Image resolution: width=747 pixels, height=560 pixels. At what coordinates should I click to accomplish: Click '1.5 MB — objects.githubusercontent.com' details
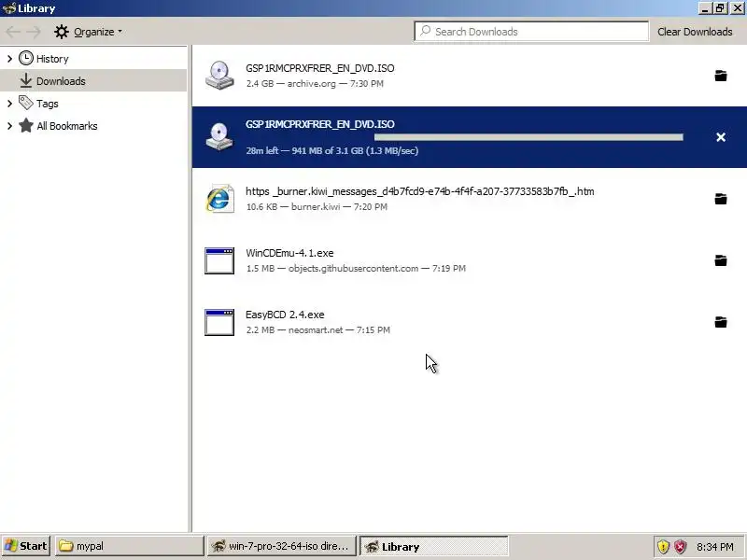(x=356, y=269)
